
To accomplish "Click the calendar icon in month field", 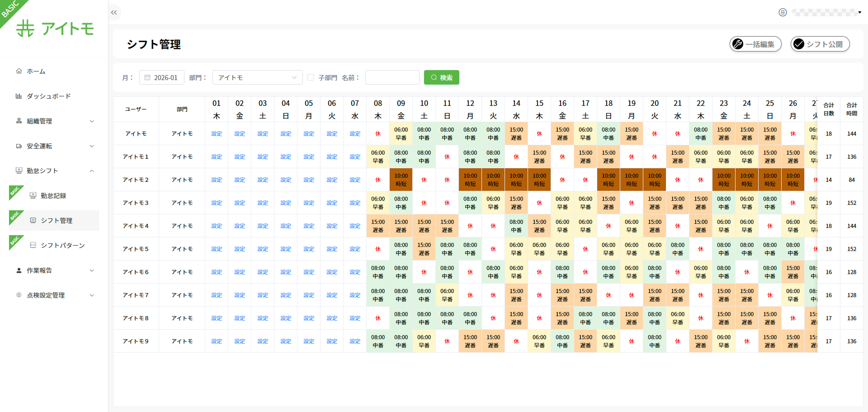I will pos(147,78).
